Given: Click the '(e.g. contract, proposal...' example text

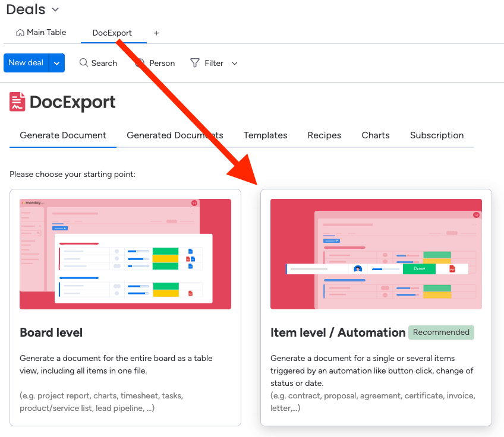Looking at the screenshot, I should (x=373, y=402).
